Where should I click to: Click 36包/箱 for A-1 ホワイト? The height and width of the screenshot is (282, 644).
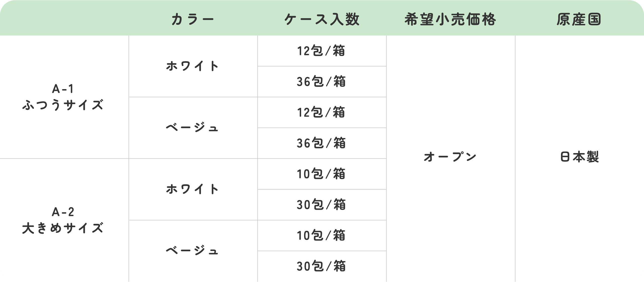pos(321,82)
